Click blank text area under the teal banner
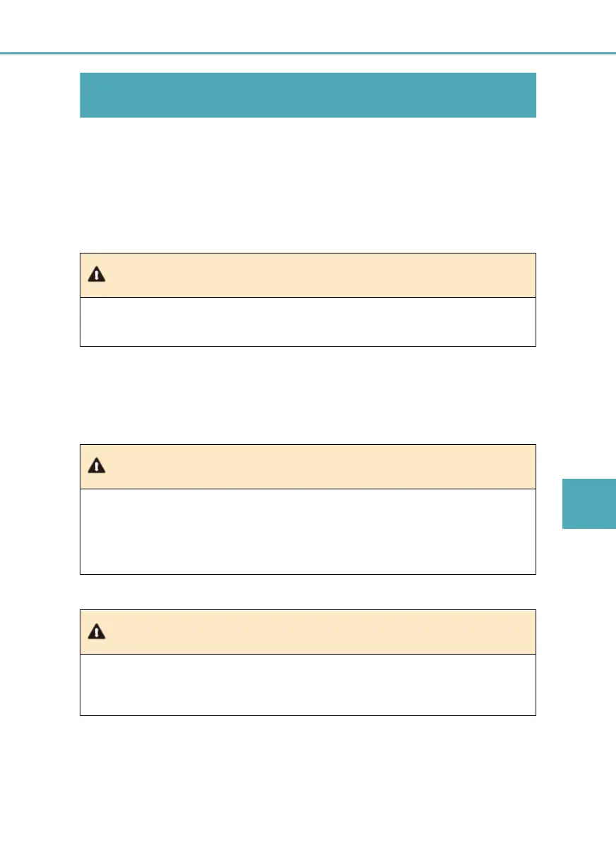The width and height of the screenshot is (616, 865). click(x=308, y=185)
